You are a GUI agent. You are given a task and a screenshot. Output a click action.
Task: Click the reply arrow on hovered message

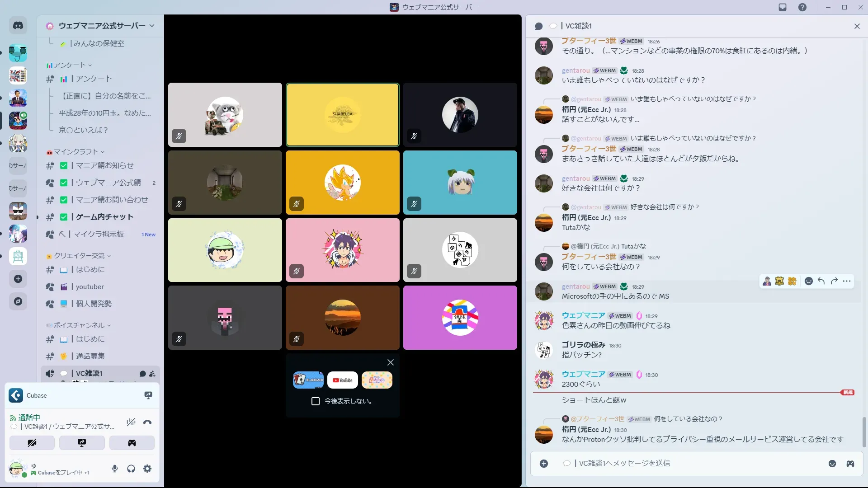pyautogui.click(x=821, y=281)
